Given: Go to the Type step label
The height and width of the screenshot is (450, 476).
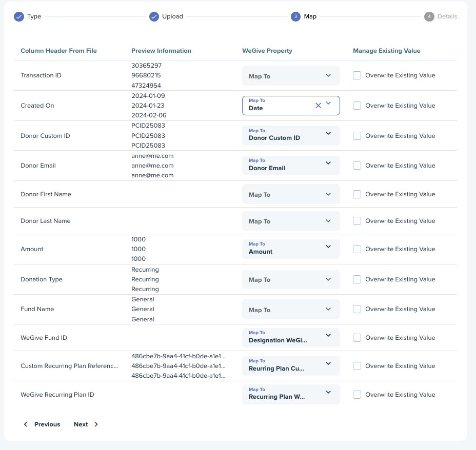Looking at the screenshot, I should point(34,17).
